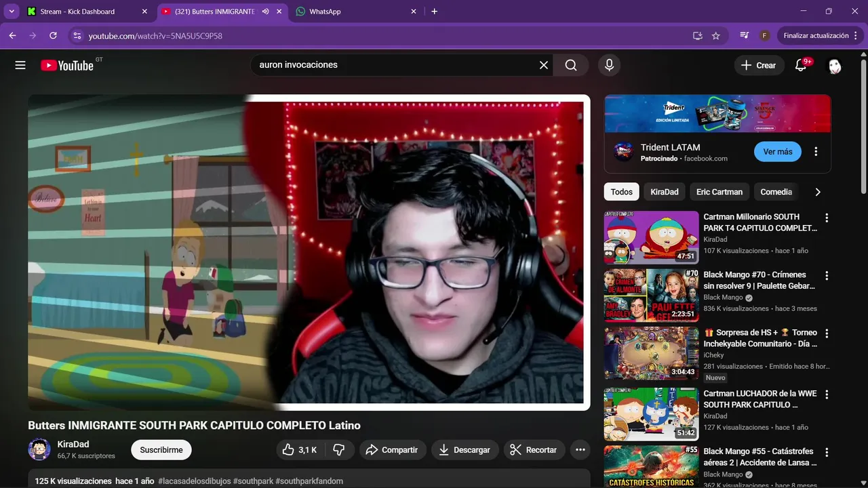This screenshot has width=868, height=488.
Task: Open Cartman Millonario video thumbnail
Action: [651, 237]
